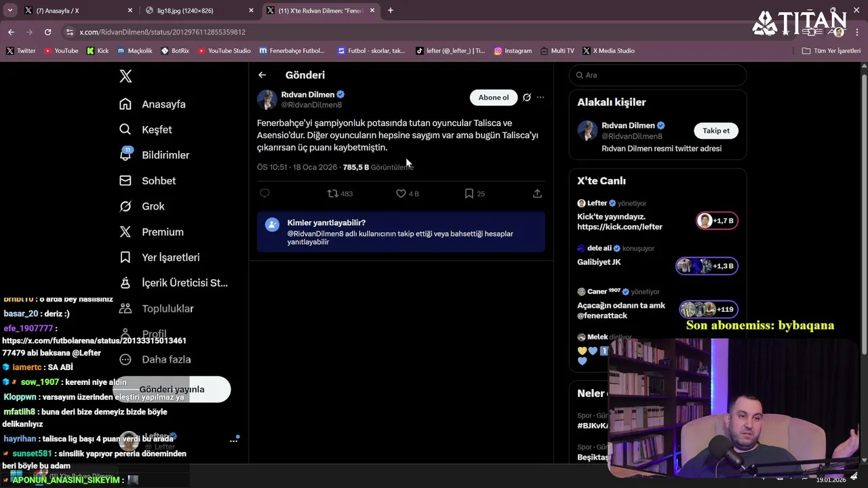Open Anasayfa from the sidebar
The width and height of the screenshot is (868, 488).
(x=153, y=104)
